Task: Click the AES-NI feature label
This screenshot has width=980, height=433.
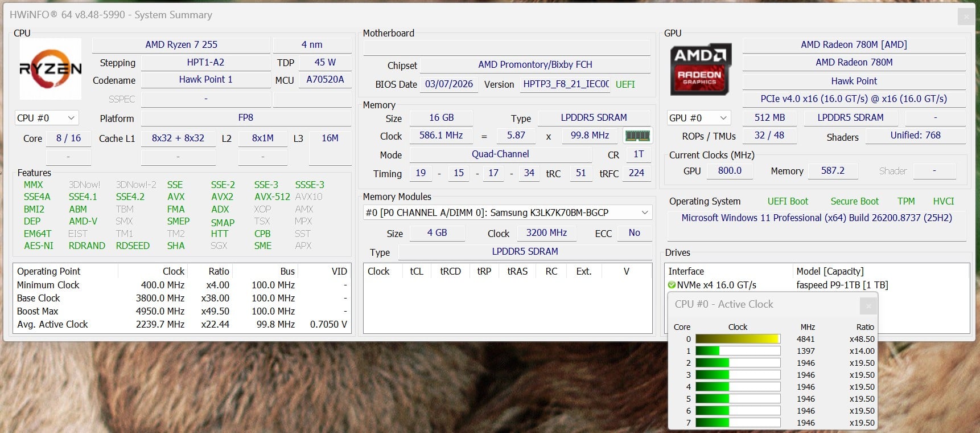Action: coord(39,246)
